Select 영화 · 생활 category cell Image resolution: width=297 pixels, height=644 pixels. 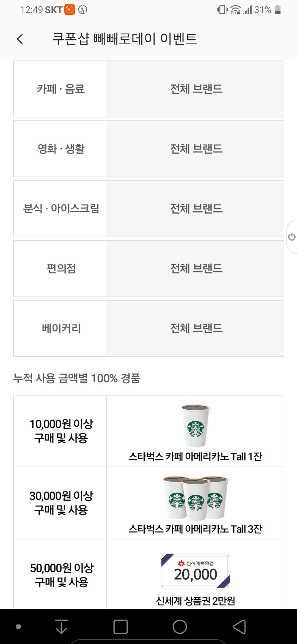(61, 149)
